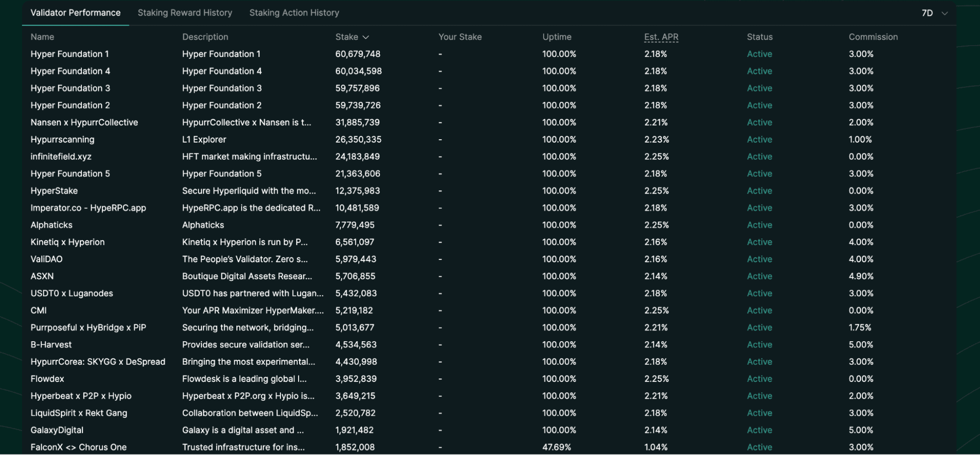Click stake value 31,885,739
The width and height of the screenshot is (980, 455).
pos(357,123)
